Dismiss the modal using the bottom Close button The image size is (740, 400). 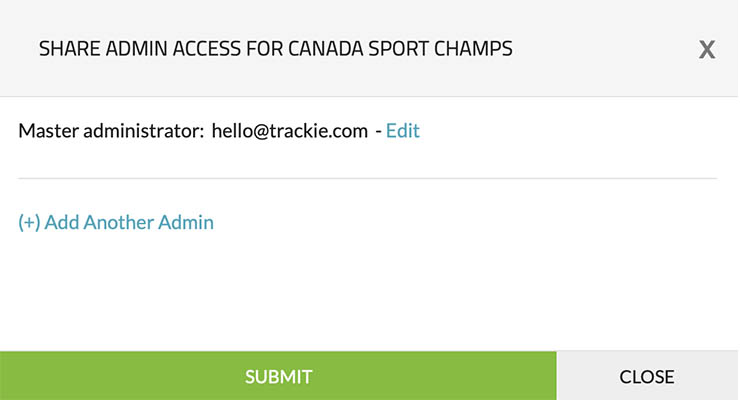coord(647,376)
